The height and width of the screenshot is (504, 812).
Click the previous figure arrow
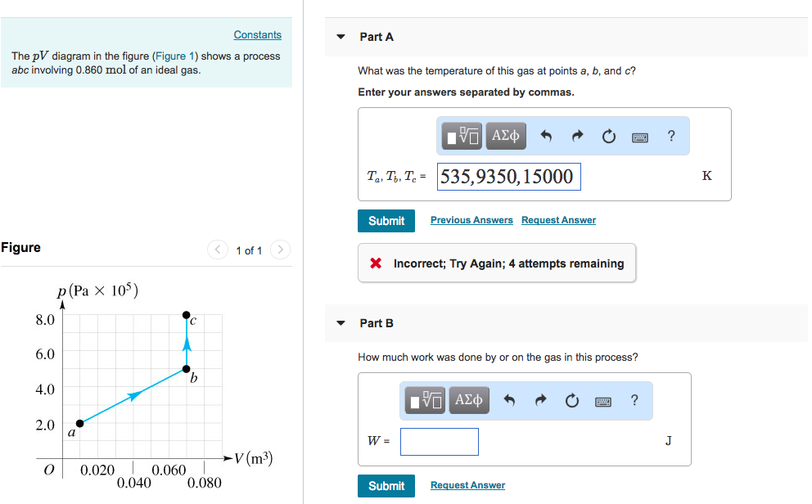point(218,250)
